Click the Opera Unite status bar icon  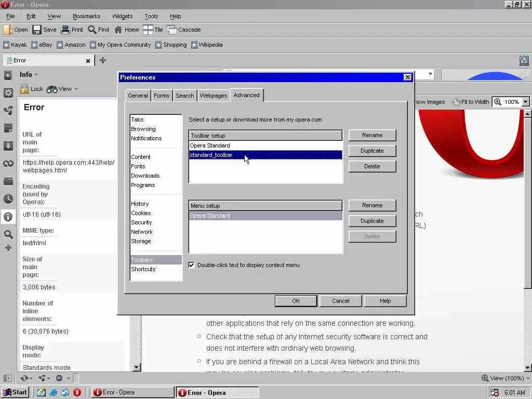(42, 378)
